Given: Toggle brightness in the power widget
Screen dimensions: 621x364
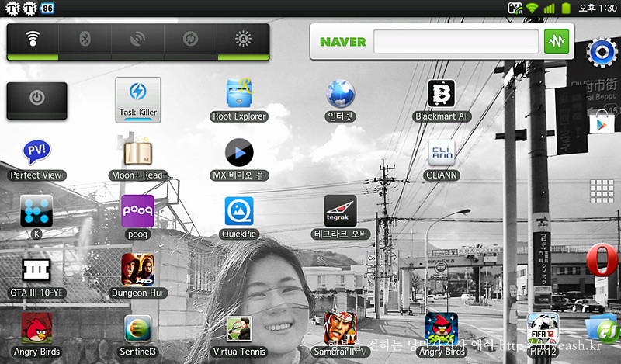Looking at the screenshot, I should pos(243,42).
